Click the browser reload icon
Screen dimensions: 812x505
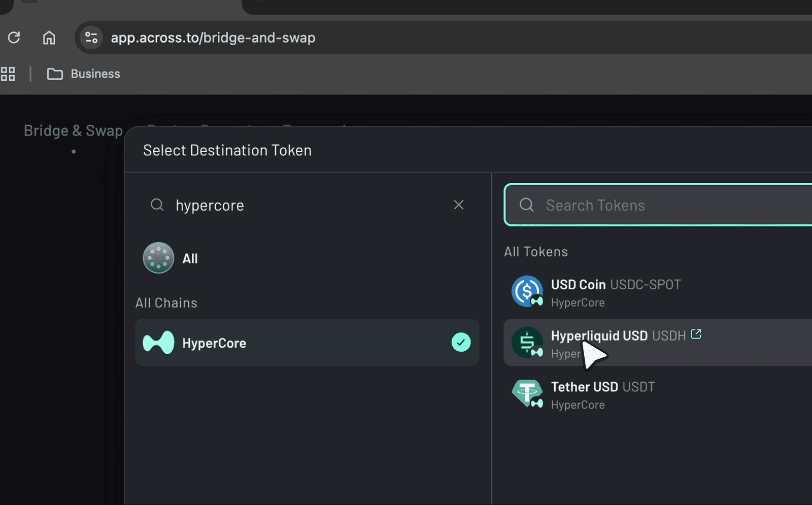[14, 38]
